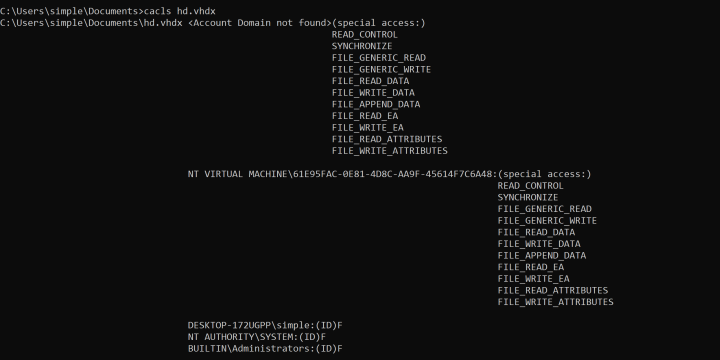The image size is (720, 360).
Task: Click virtual machine's FILE_WRITE_DATA entry
Action: [539, 244]
